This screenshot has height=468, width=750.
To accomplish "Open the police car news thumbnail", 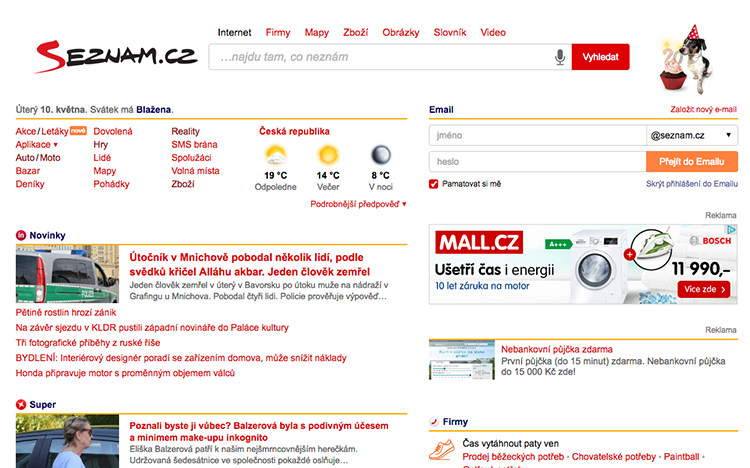I will pos(67,274).
